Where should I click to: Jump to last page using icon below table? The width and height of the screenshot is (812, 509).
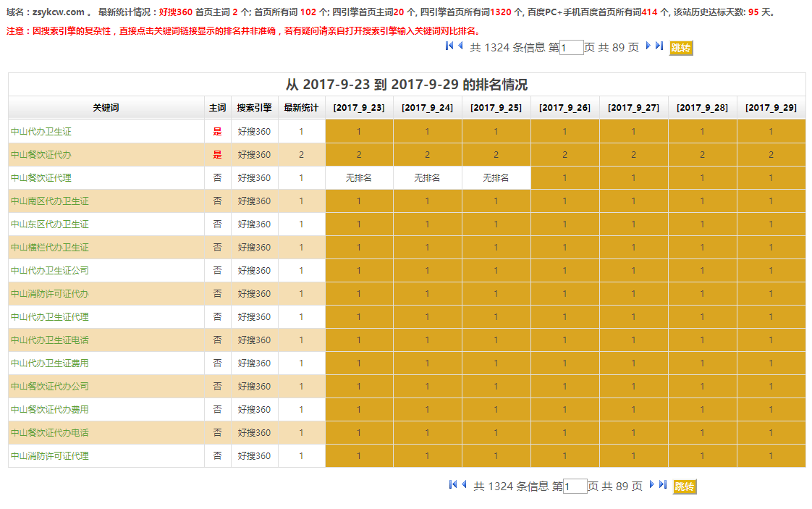click(x=663, y=485)
